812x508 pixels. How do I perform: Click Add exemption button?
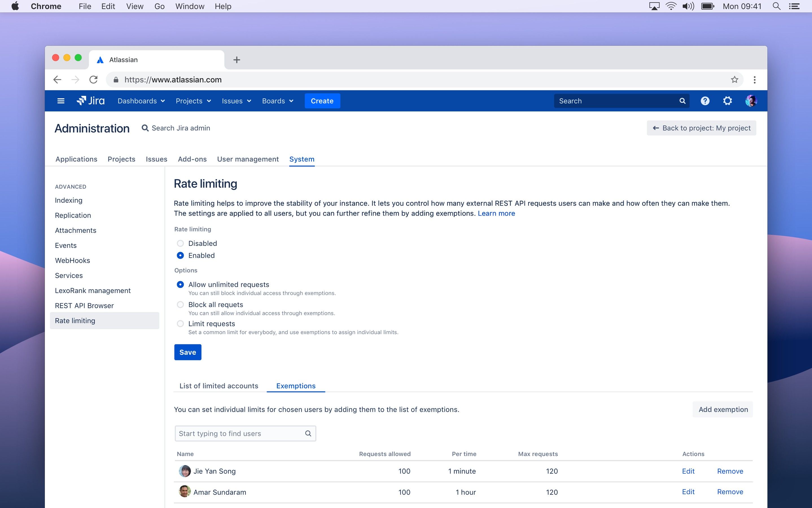pyautogui.click(x=723, y=409)
